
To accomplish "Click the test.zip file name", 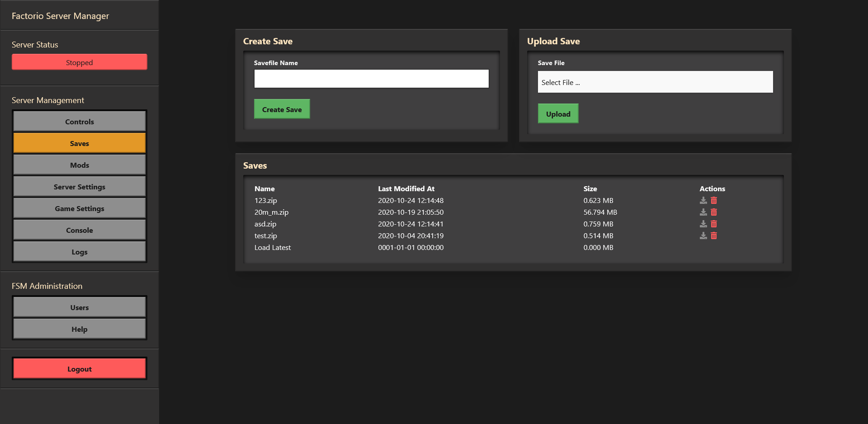I will pyautogui.click(x=266, y=236).
